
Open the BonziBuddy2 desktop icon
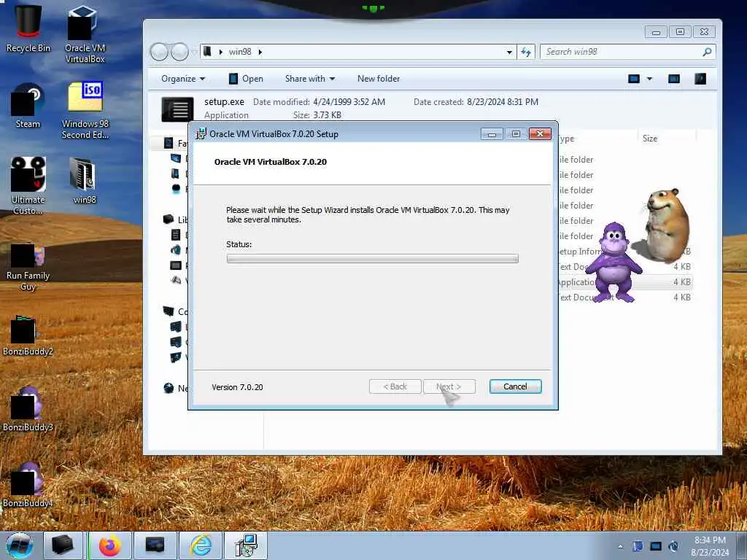pos(28,335)
